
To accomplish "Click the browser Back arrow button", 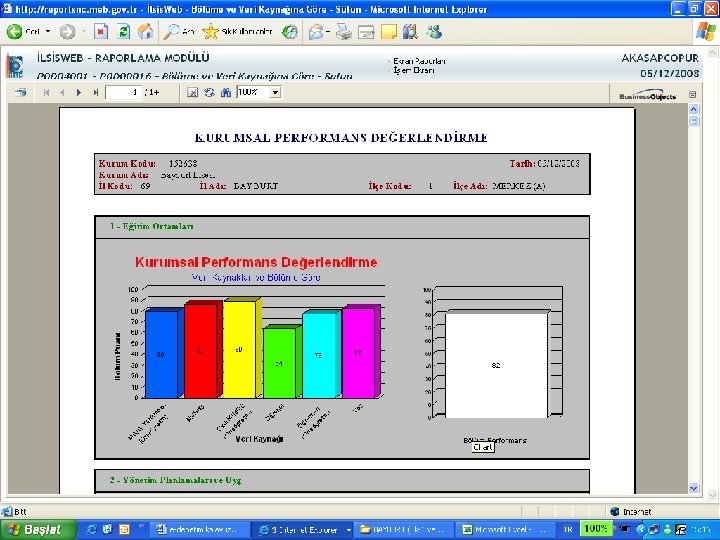I will tap(14, 32).
